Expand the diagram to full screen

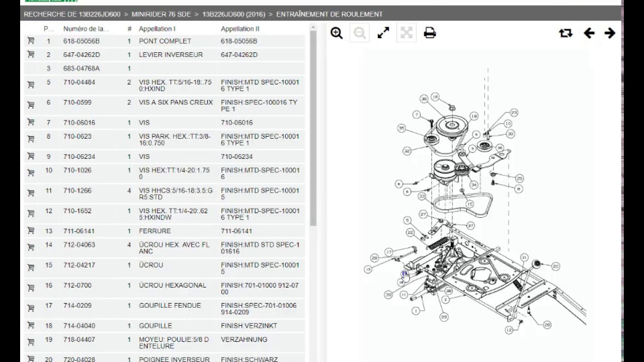pos(383,33)
